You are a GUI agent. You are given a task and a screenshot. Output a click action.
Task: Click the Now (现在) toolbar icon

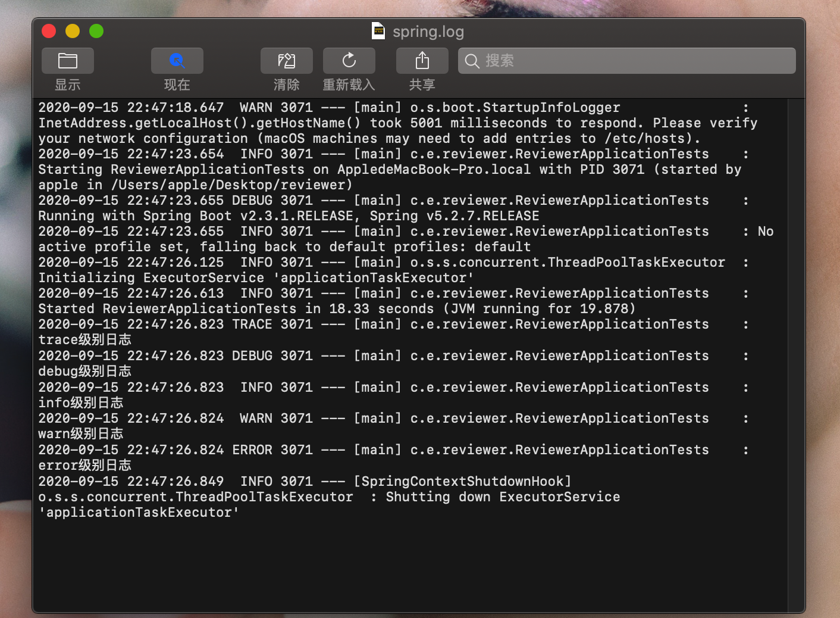pyautogui.click(x=177, y=61)
